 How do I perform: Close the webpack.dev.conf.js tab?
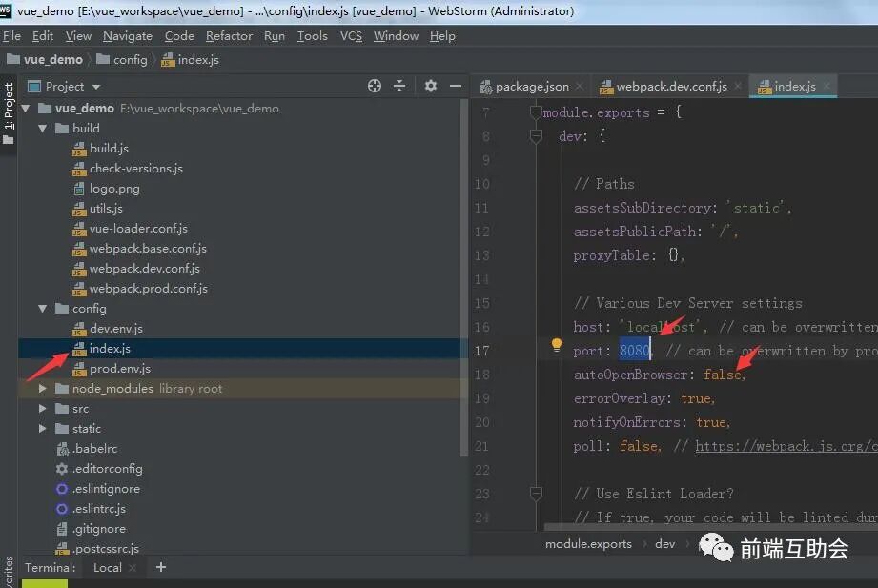click(738, 86)
